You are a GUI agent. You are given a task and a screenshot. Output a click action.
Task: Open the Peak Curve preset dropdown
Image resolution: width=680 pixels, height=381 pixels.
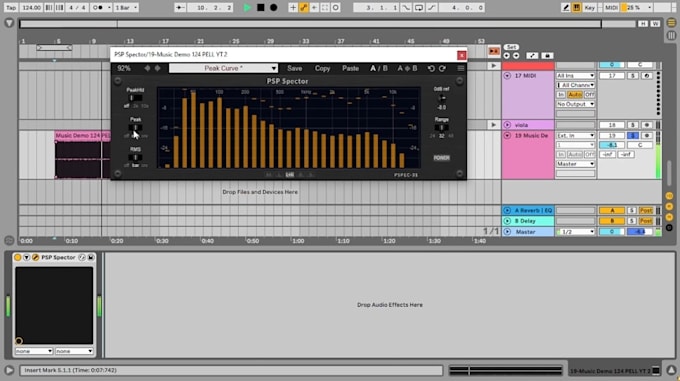[223, 68]
